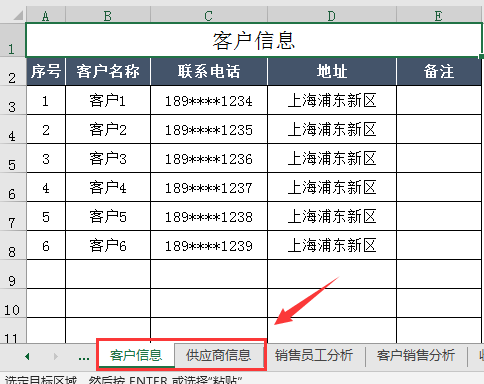The width and height of the screenshot is (484, 384).
Task: Click the select-all corner triangle
Action: click(x=17, y=15)
